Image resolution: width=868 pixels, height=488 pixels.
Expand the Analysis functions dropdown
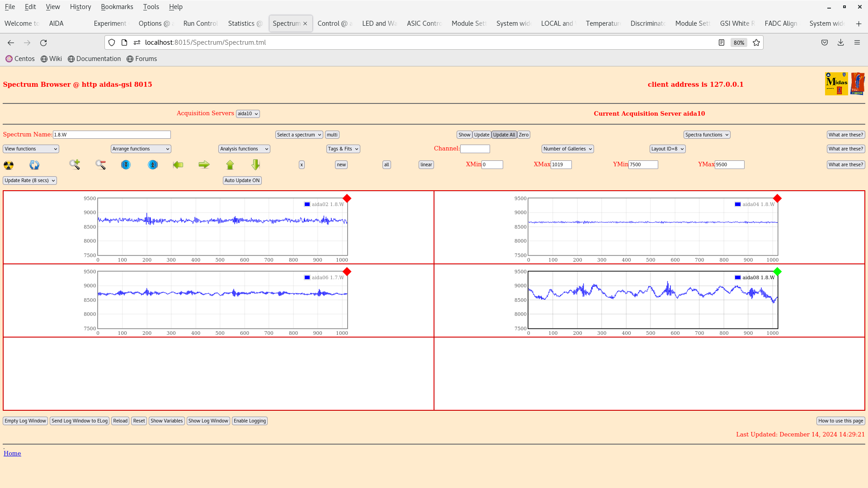(x=244, y=149)
